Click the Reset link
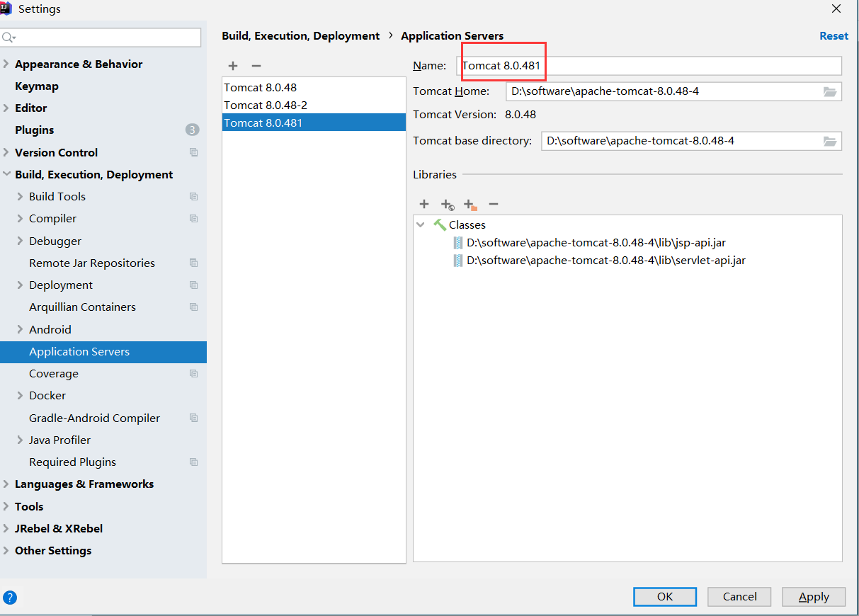 [834, 35]
